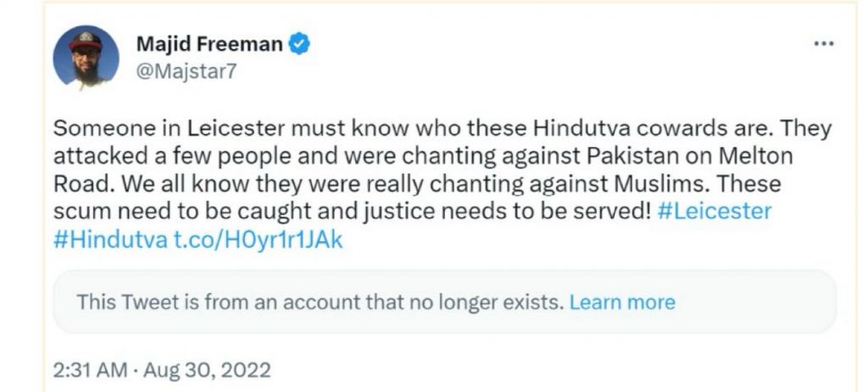Click Learn more about the deleted account
Screen dimensions: 868x392
coord(623,302)
